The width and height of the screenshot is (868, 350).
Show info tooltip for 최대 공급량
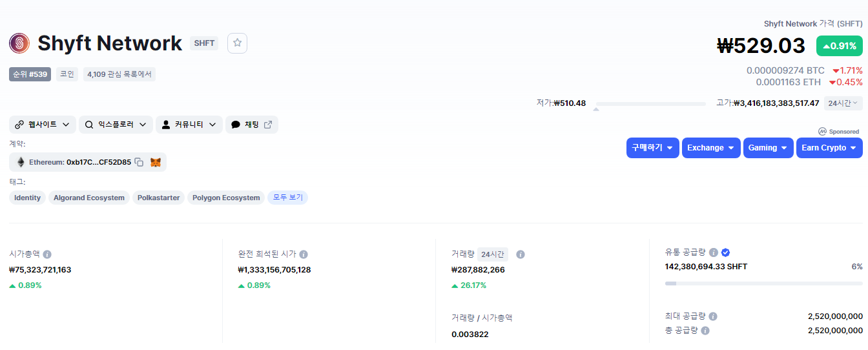(713, 316)
